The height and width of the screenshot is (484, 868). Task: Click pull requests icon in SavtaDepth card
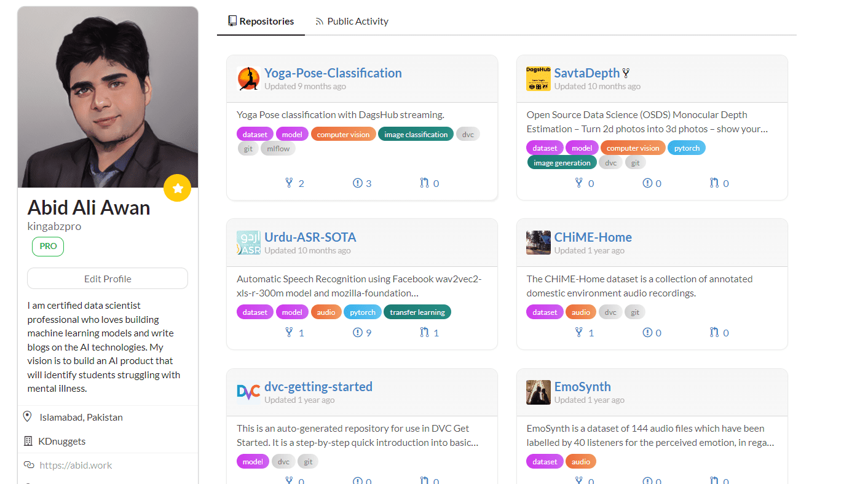(714, 183)
